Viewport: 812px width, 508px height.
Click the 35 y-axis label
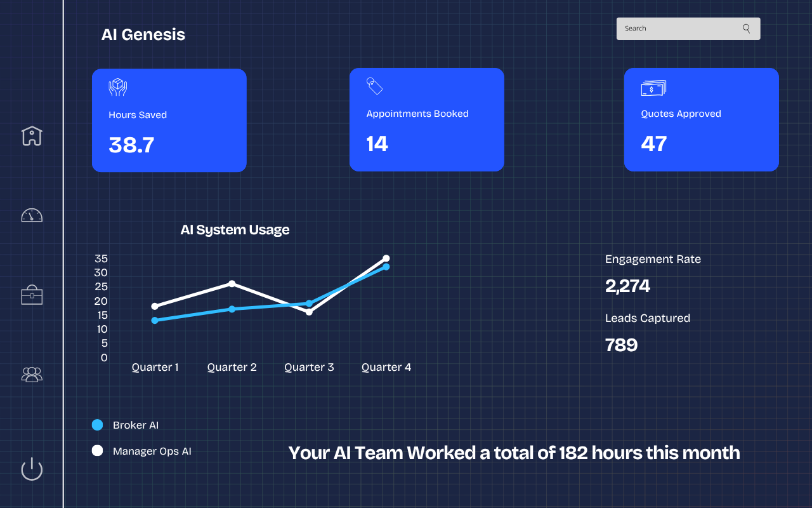(x=101, y=258)
